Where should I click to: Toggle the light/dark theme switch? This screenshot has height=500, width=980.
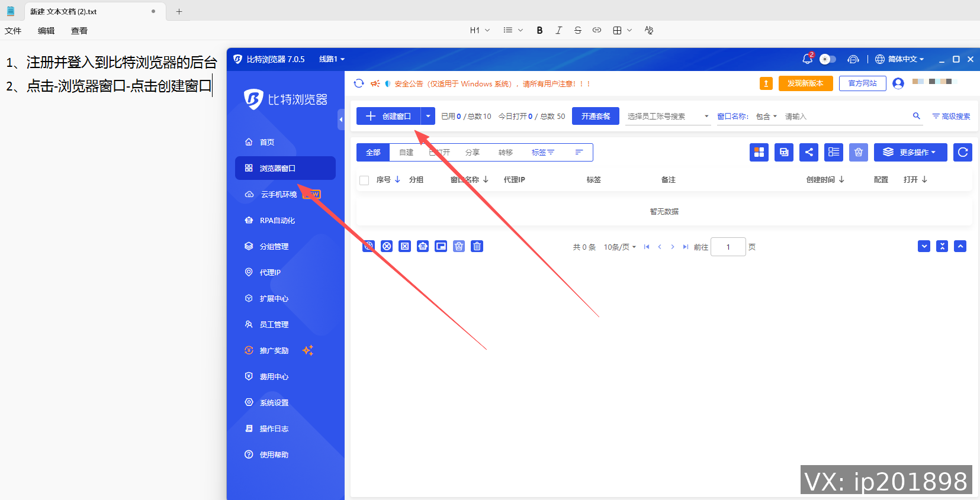point(828,59)
